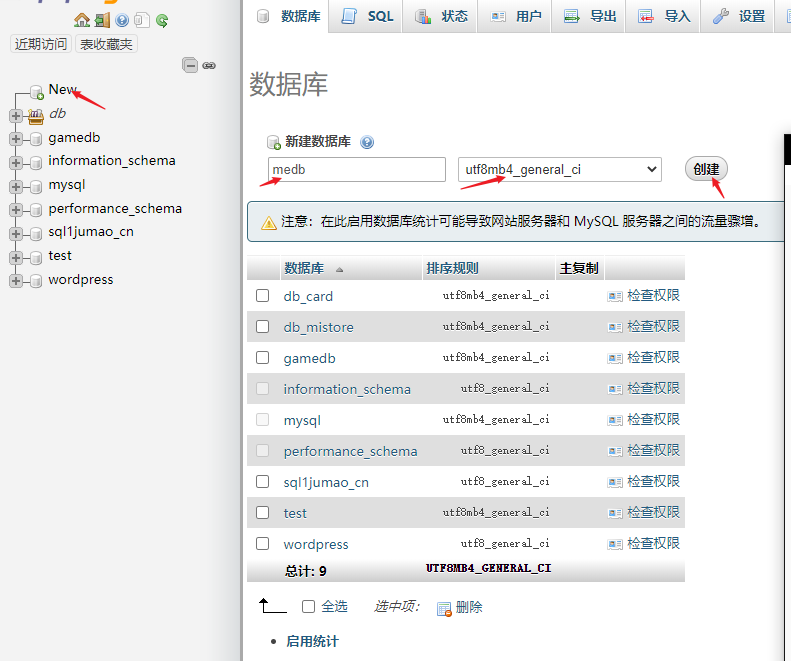Click the information_schema database icon in the tree
This screenshot has height=661, width=791.
coord(35,162)
